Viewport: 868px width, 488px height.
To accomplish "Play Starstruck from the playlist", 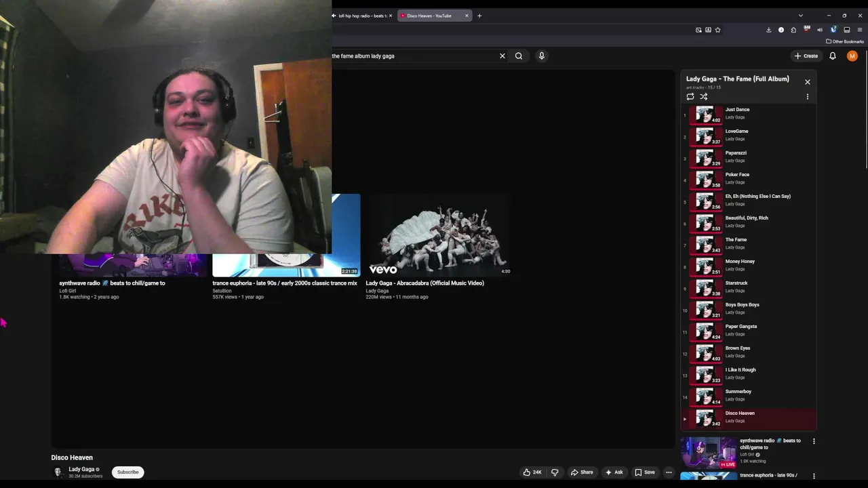I will [749, 289].
